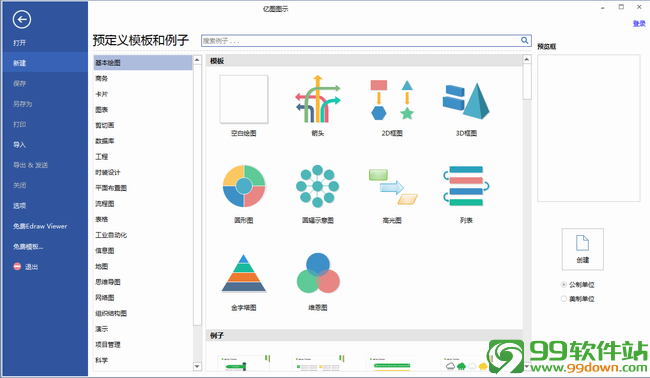This screenshot has height=378, width=650.
Task: Click the search magnifier icon
Action: tap(524, 40)
